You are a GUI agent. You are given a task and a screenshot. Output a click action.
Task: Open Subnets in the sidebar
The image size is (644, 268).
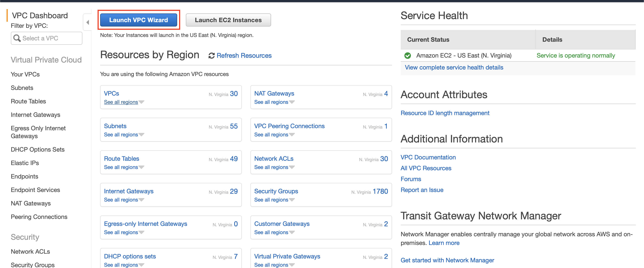tap(22, 88)
